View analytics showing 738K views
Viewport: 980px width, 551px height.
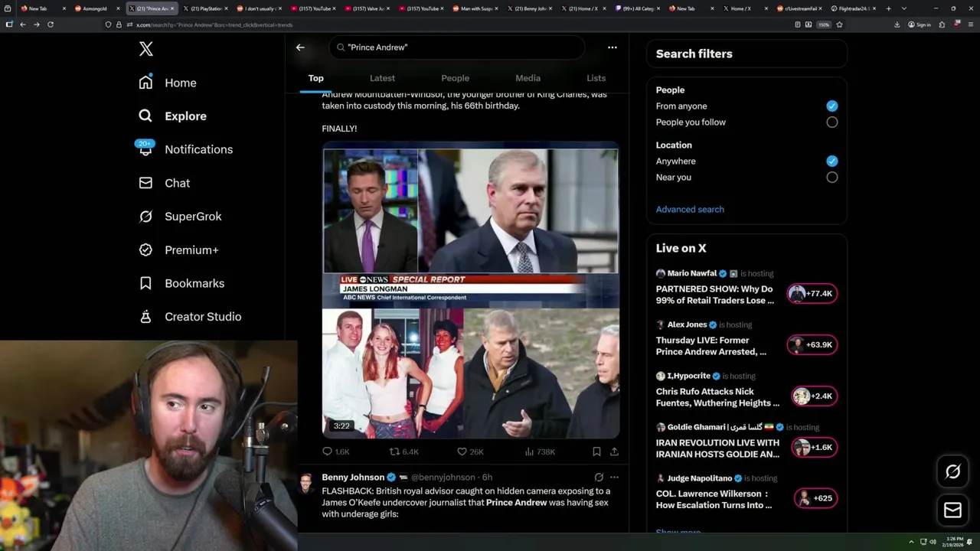coord(540,452)
